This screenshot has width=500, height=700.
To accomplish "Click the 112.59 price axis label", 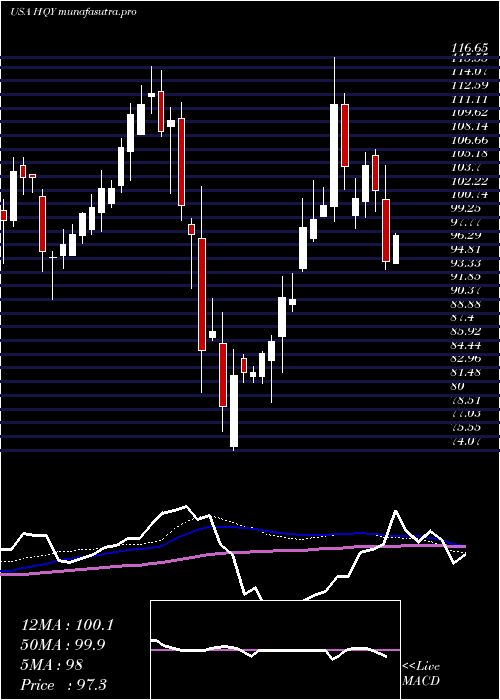I will point(469,84).
